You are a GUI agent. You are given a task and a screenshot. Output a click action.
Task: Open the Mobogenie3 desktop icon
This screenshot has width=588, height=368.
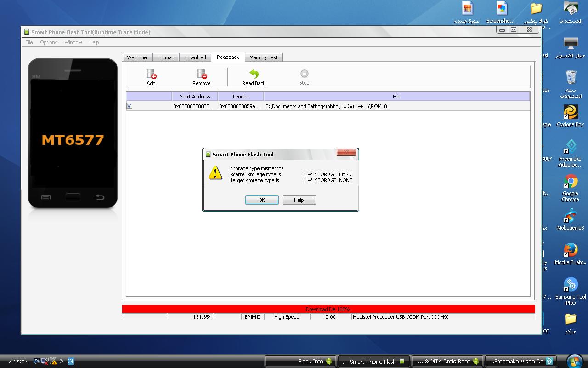pos(570,219)
